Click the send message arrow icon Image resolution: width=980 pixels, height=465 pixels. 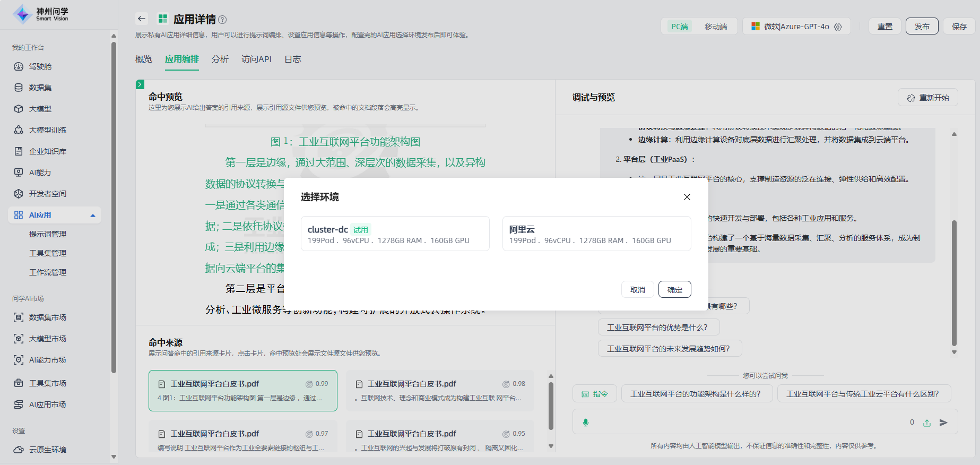[943, 423]
